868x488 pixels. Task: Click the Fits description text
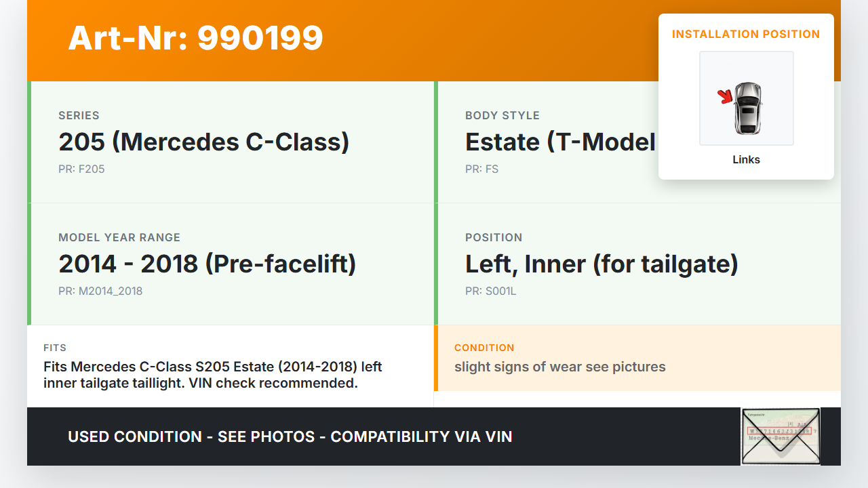(213, 375)
